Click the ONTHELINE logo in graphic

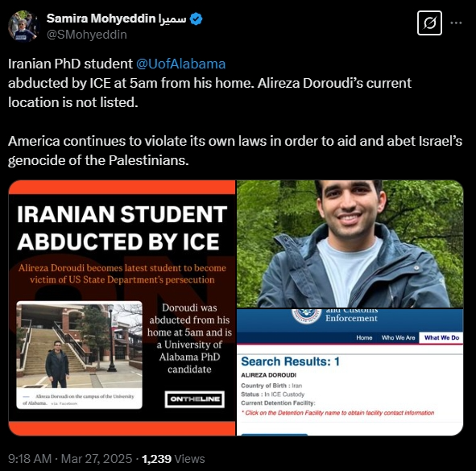(195, 399)
